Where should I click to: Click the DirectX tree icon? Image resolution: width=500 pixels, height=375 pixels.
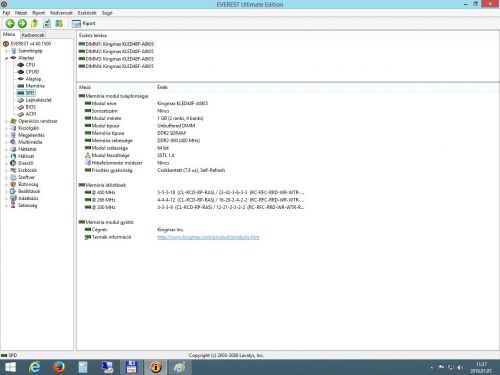pyautogui.click(x=13, y=163)
